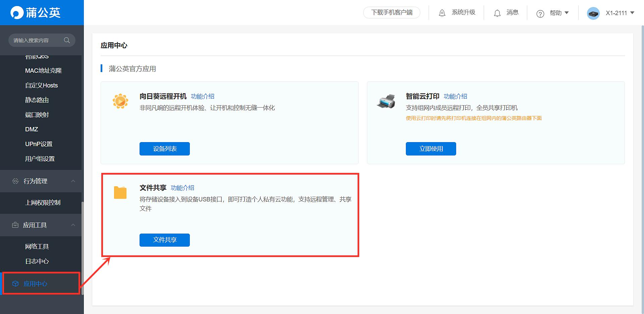
Task: Select the 应用中心 menu item
Action: (x=41, y=284)
